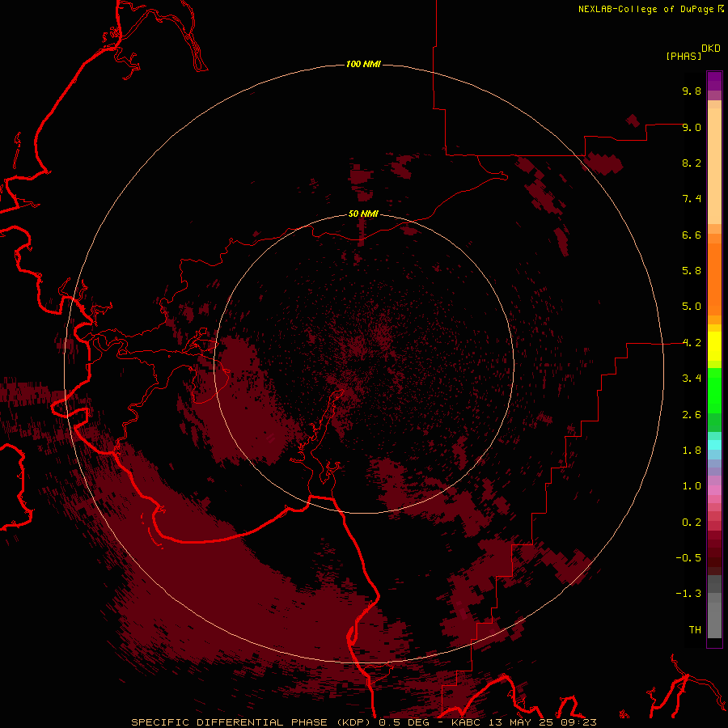728x728 pixels.
Task: Pick the purple swatch at the top of the color scale
Action: coord(714,81)
